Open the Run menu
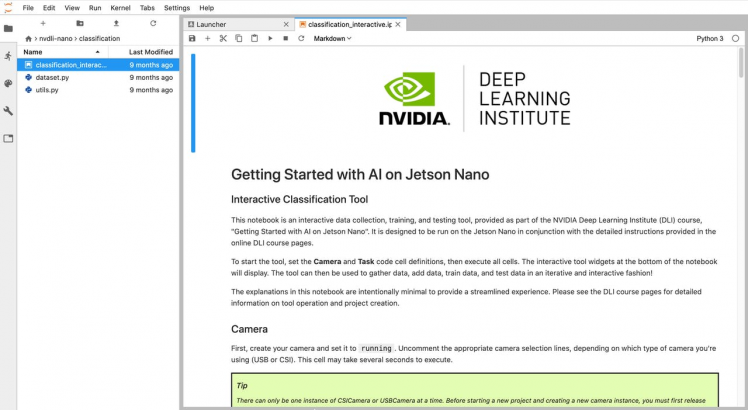The image size is (748, 410). click(95, 8)
